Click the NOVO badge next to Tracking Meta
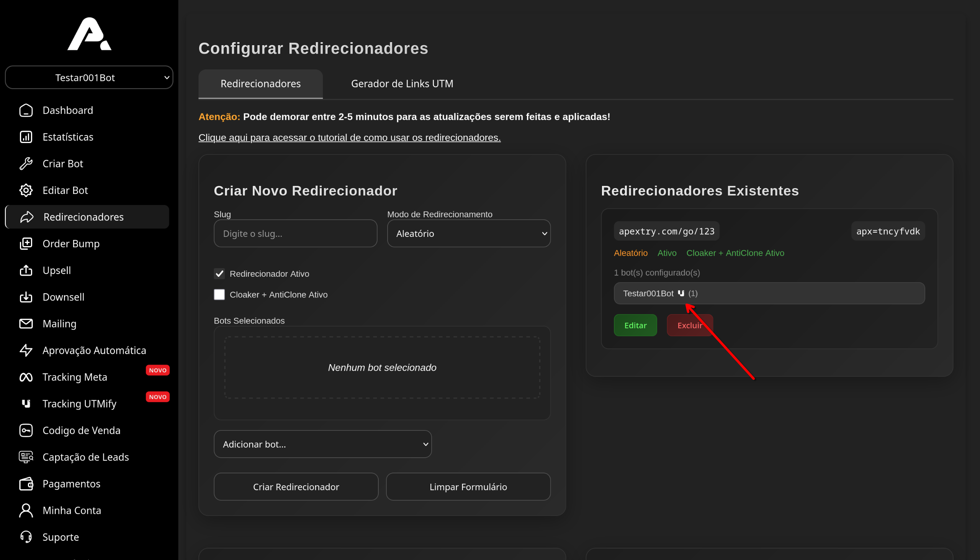Screen dimensions: 980x560 point(157,370)
